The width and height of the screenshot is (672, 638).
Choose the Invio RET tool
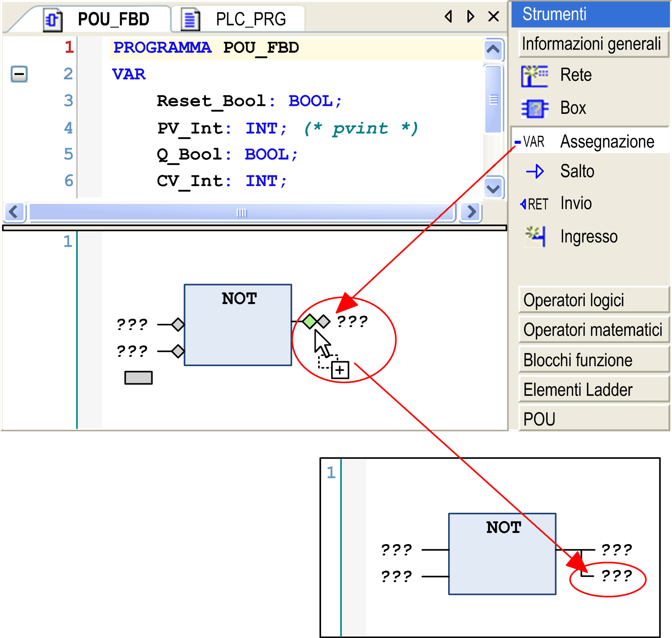(x=534, y=204)
